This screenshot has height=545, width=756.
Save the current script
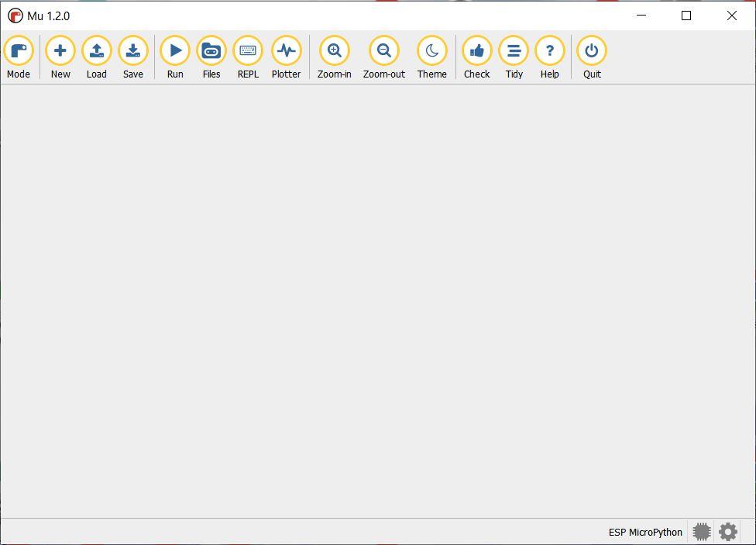(133, 57)
